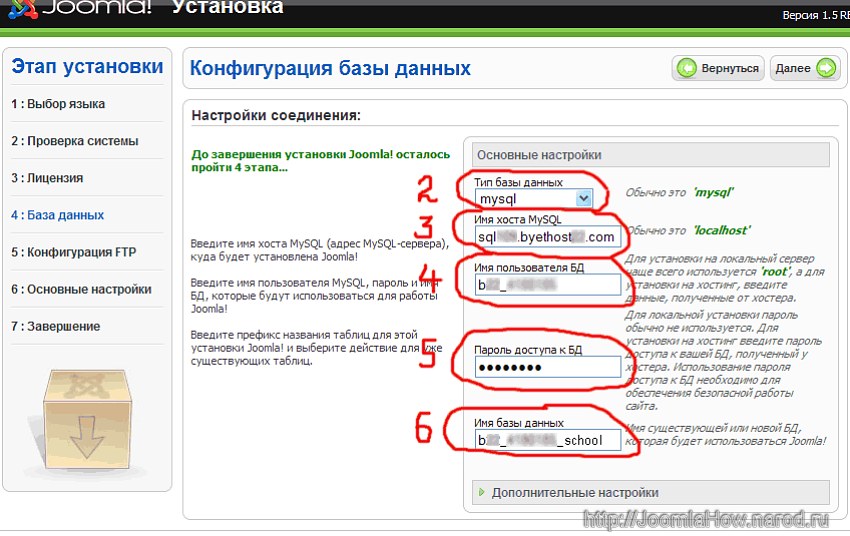The image size is (850, 536).
Task: Go back with the Вернуться button
Action: point(718,68)
